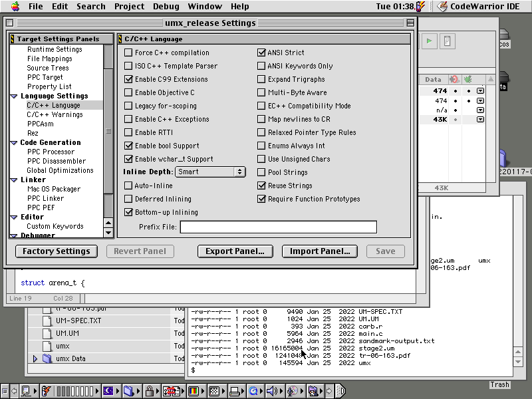Click the padlock security control strip module

point(152,391)
